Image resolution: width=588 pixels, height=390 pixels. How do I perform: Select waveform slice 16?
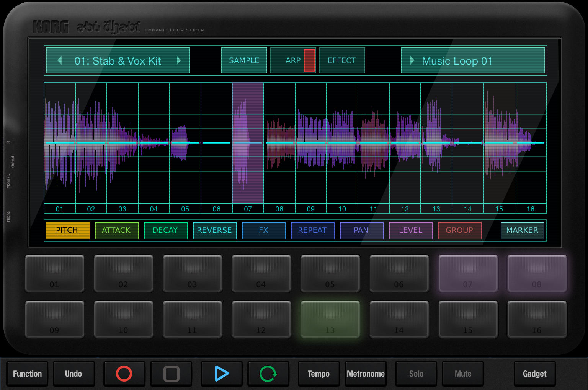coord(531,148)
